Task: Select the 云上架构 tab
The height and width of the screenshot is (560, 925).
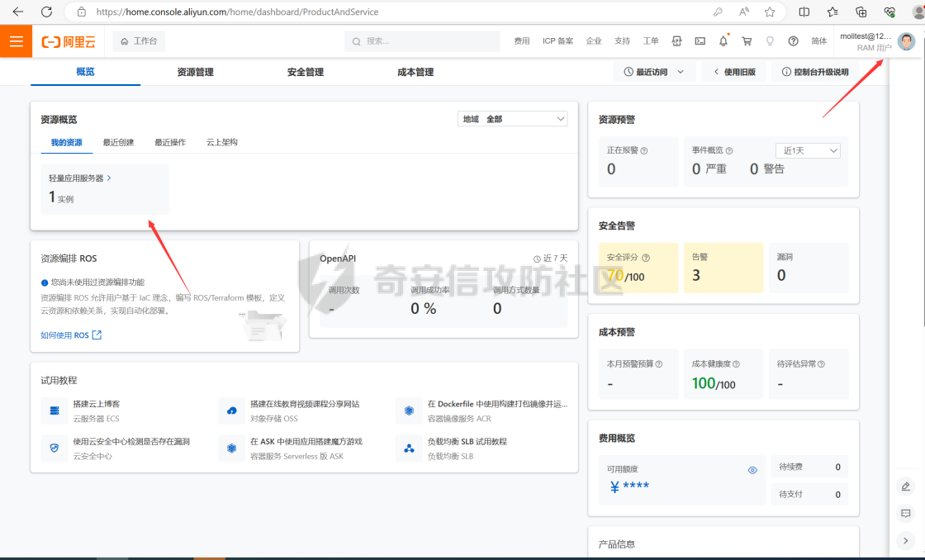Action: [x=221, y=142]
